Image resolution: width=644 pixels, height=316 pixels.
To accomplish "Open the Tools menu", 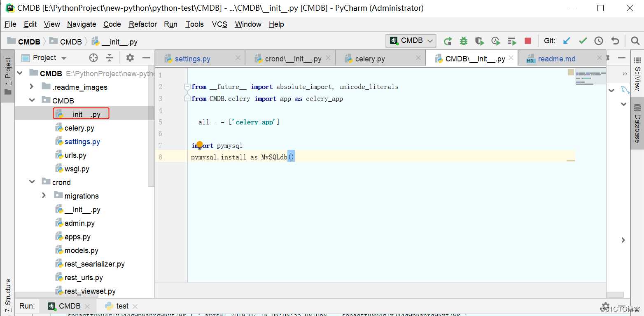I will pos(194,24).
